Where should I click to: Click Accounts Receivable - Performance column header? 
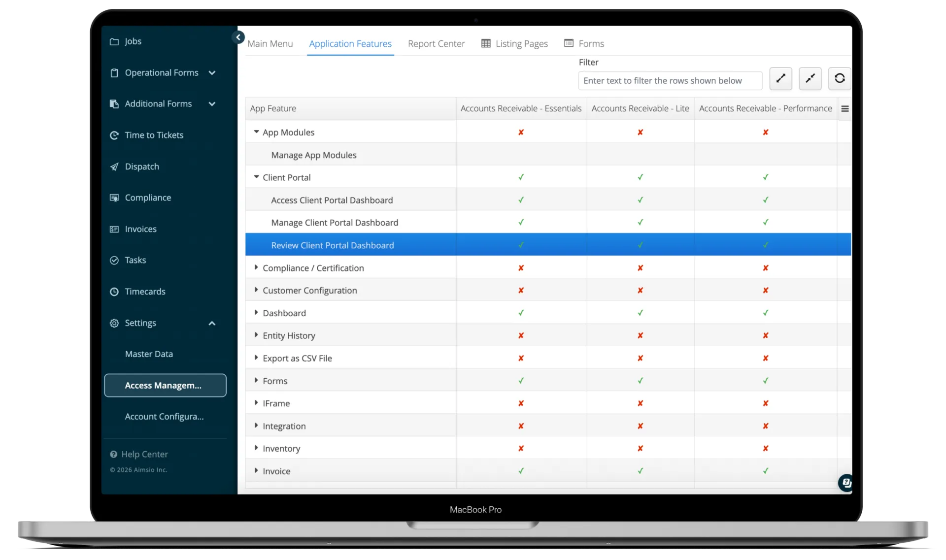tap(766, 108)
